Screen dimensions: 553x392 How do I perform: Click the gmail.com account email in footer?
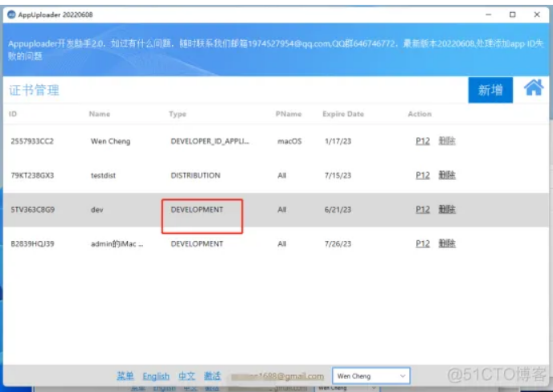pos(277,377)
